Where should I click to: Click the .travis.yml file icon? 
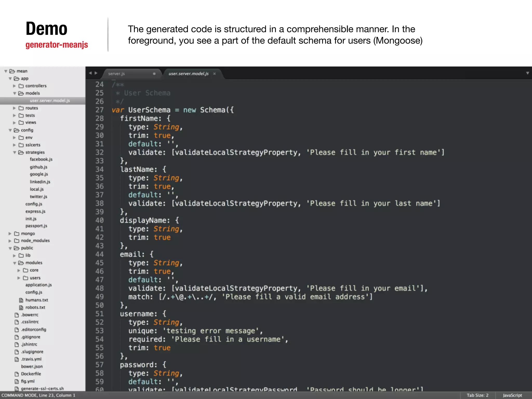17,359
